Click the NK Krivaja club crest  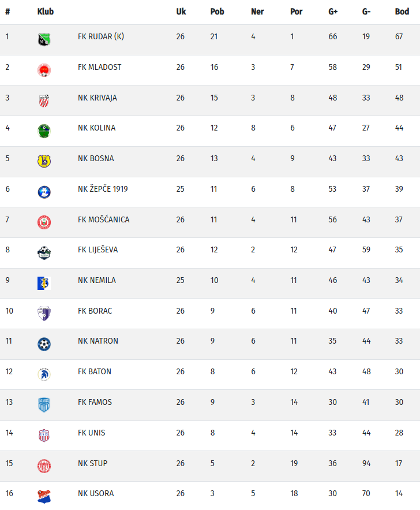tap(44, 100)
